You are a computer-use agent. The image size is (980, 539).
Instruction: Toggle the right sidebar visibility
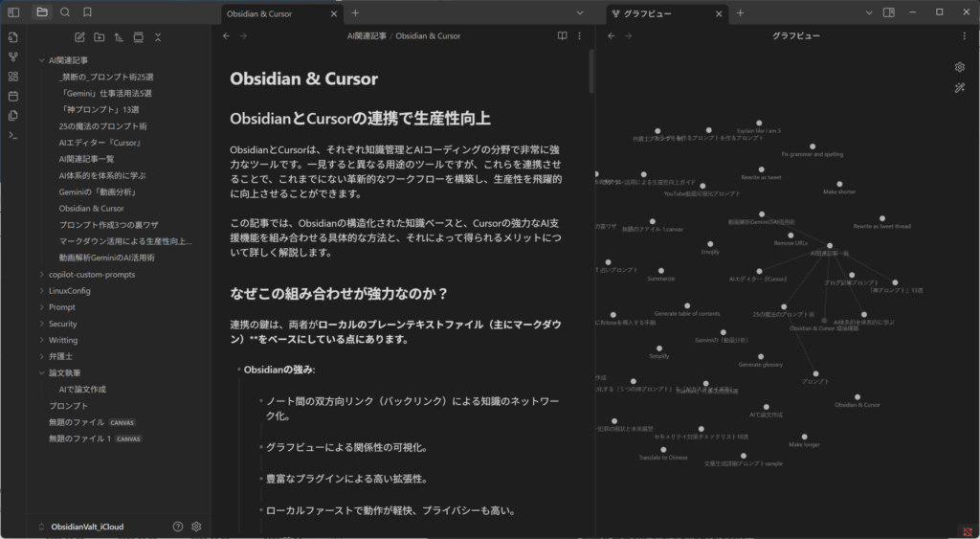click(x=888, y=12)
